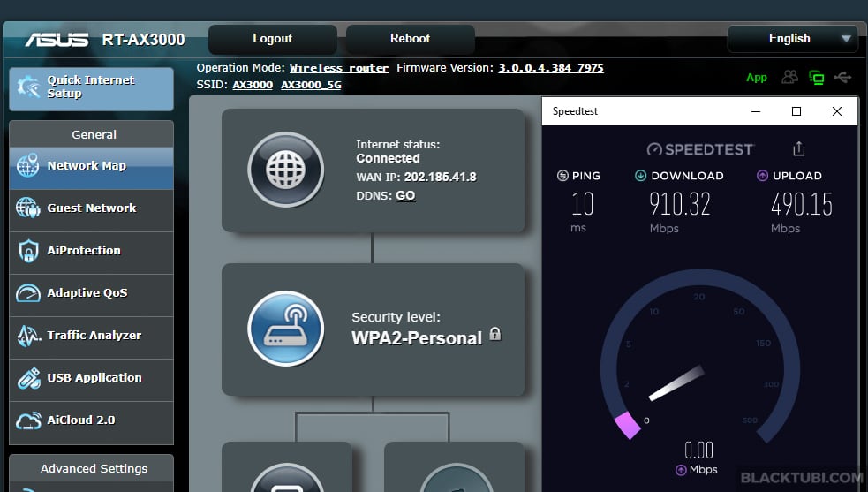
Task: Click the ASUS logo in header
Action: 57,40
